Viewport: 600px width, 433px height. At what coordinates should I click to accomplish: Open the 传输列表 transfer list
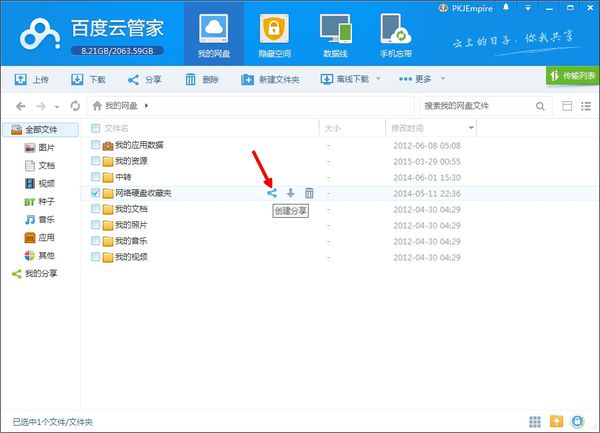tap(572, 76)
